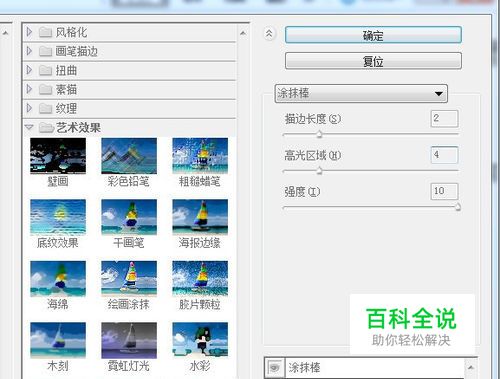The width and height of the screenshot is (500, 379).
Task: Select the 水彩 filter thumbnail
Action: coord(200,340)
